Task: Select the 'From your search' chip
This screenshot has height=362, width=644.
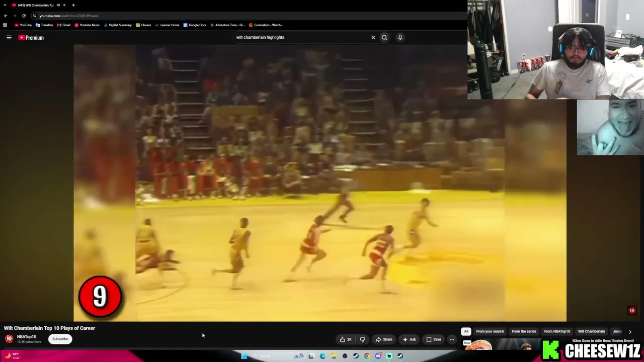Action: point(490,331)
